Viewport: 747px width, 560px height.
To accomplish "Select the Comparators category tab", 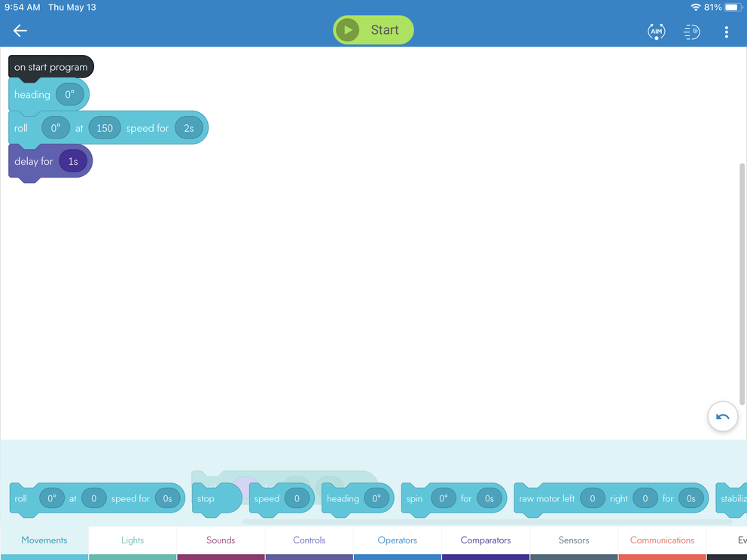I will (x=486, y=540).
